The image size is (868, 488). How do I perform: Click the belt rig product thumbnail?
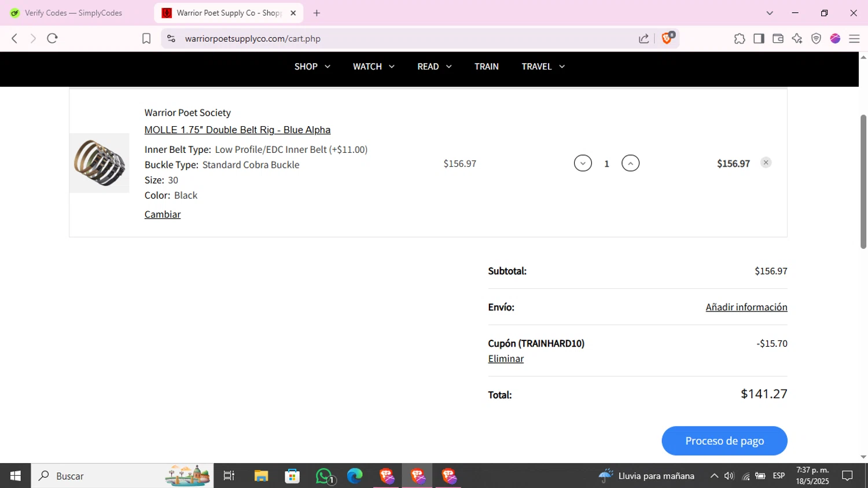tap(100, 163)
